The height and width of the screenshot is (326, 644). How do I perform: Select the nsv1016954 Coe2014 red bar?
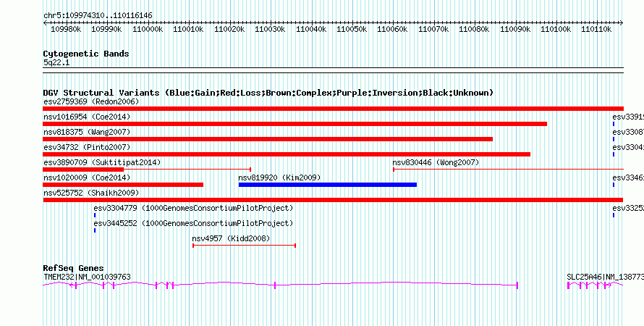point(295,124)
